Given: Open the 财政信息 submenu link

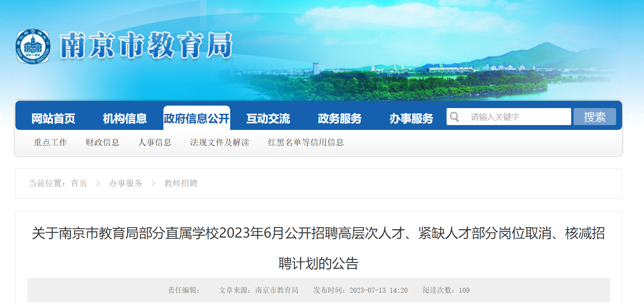Looking at the screenshot, I should pyautogui.click(x=102, y=142).
